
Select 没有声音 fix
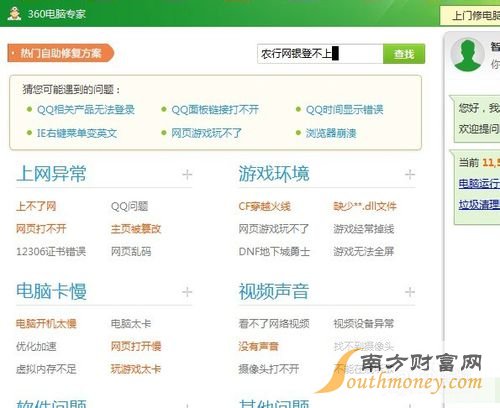pos(258,346)
